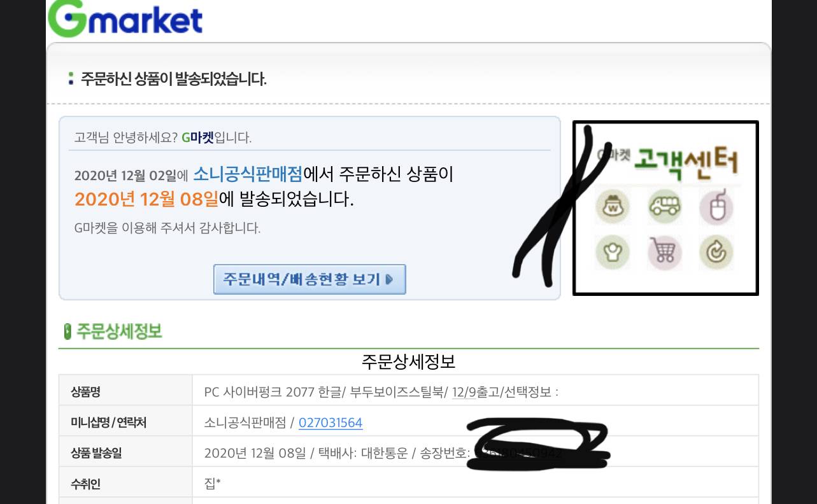Image resolution: width=817 pixels, height=504 pixels.
Task: Click the Gmarket logo at top
Action: (x=125, y=17)
